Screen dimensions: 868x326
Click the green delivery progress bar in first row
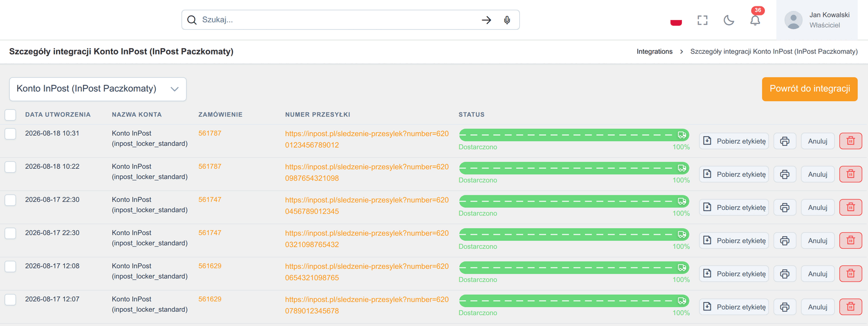(x=574, y=136)
